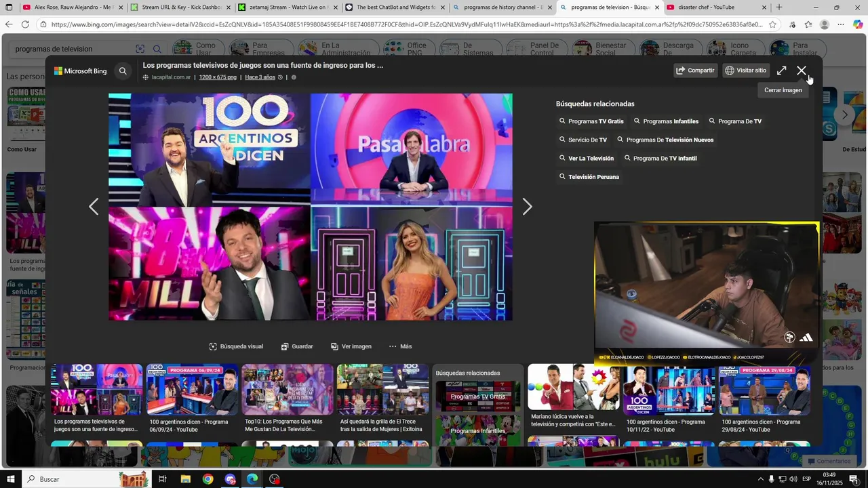This screenshot has width=868, height=488.
Task: Open the Programas Infantiles related card
Action: coord(478,430)
